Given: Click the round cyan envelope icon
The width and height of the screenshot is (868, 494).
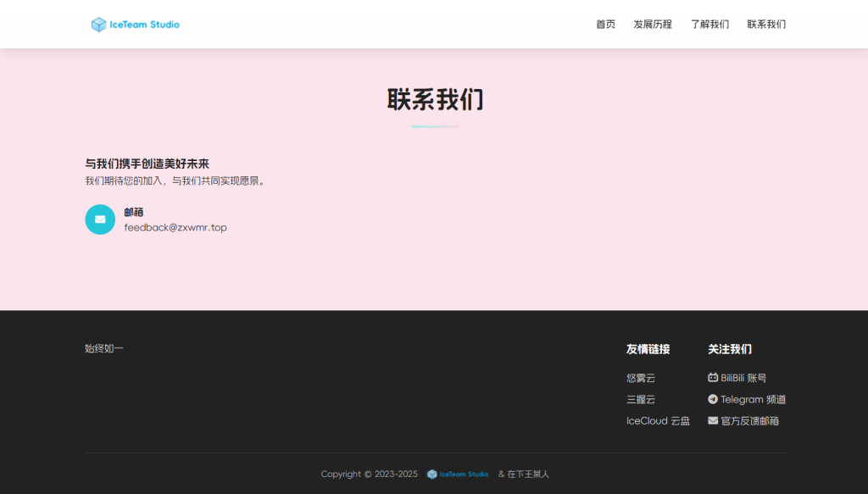Looking at the screenshot, I should (x=100, y=219).
